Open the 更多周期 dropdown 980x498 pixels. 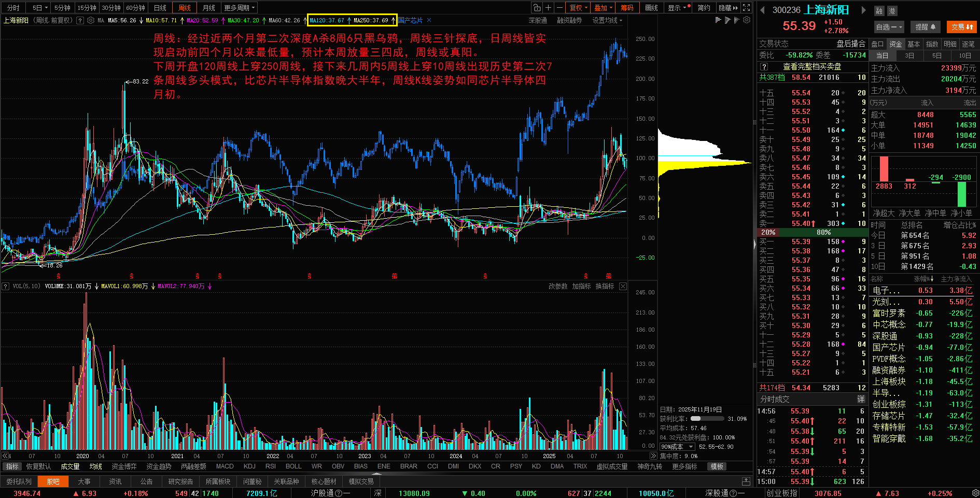click(239, 8)
